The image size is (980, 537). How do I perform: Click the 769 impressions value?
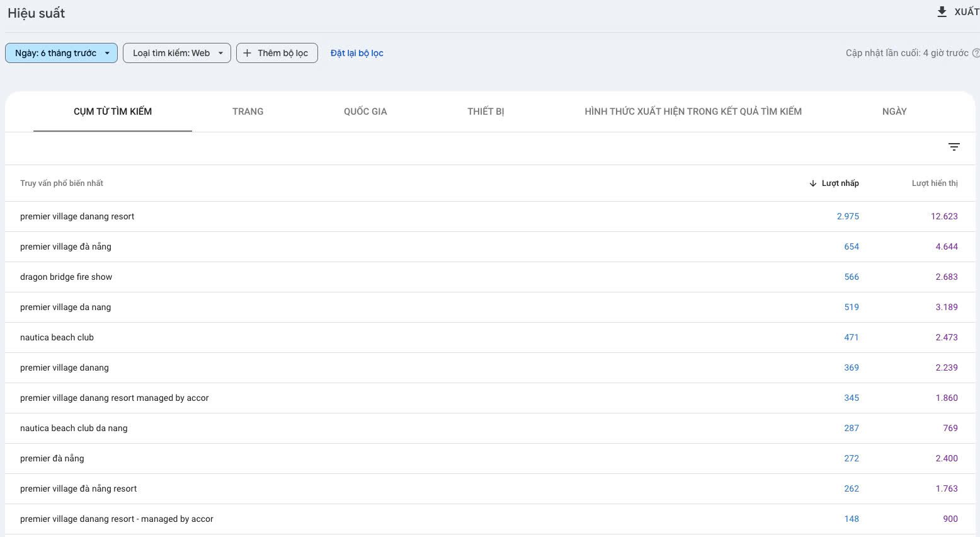click(950, 428)
